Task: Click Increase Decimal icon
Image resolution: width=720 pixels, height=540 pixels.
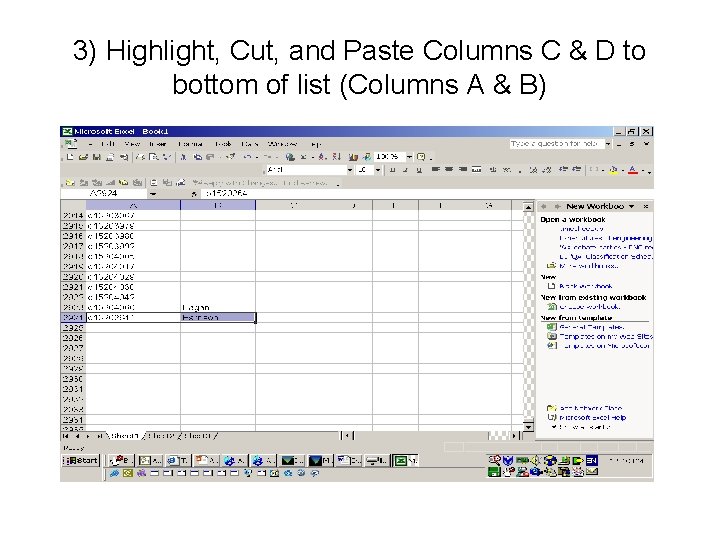Action: [x=533, y=170]
